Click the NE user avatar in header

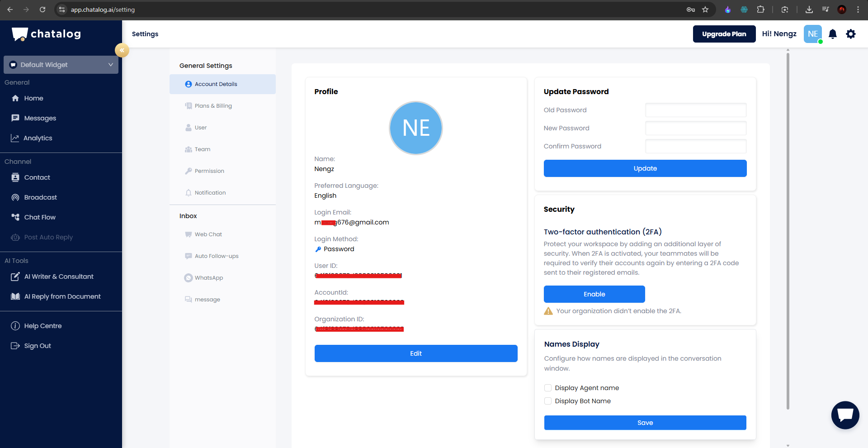tap(813, 34)
